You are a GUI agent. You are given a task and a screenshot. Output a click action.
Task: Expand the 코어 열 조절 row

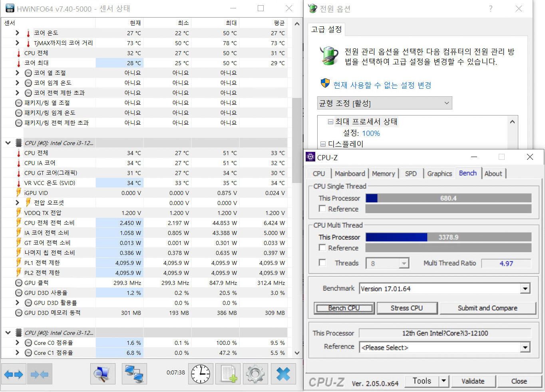pyautogui.click(x=17, y=73)
